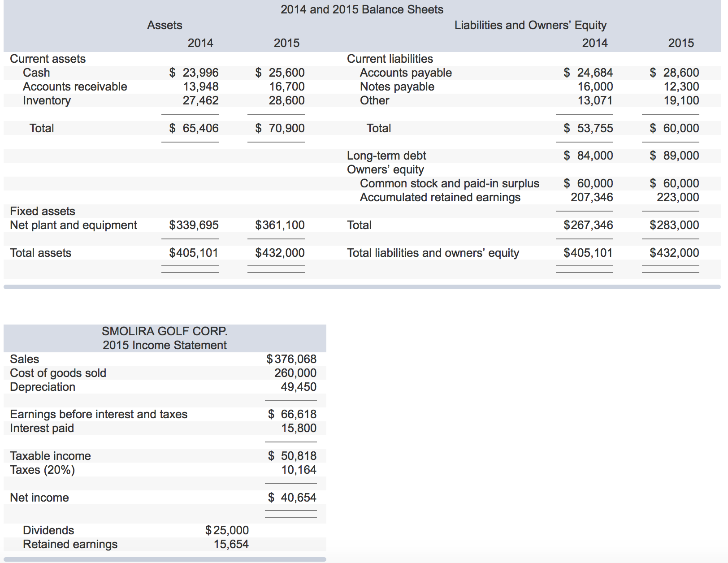Click 2014 Long-term debt $84,000
The height and width of the screenshot is (563, 728).
point(589,156)
